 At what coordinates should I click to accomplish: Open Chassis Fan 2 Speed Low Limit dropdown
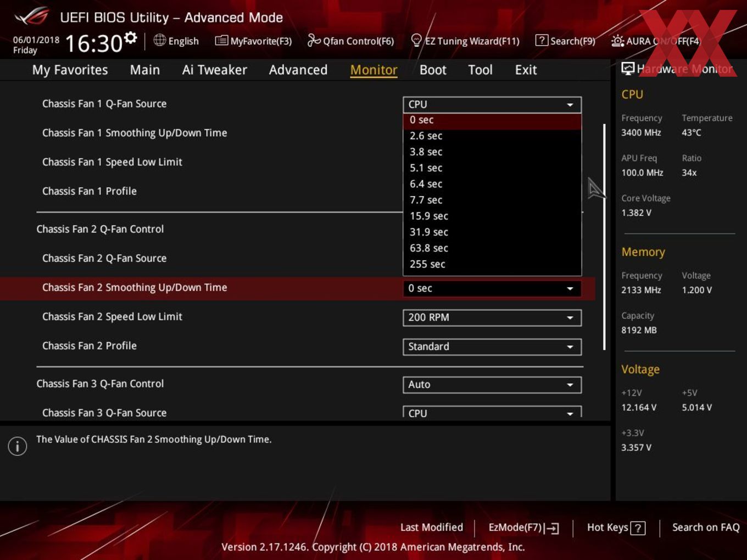click(492, 317)
